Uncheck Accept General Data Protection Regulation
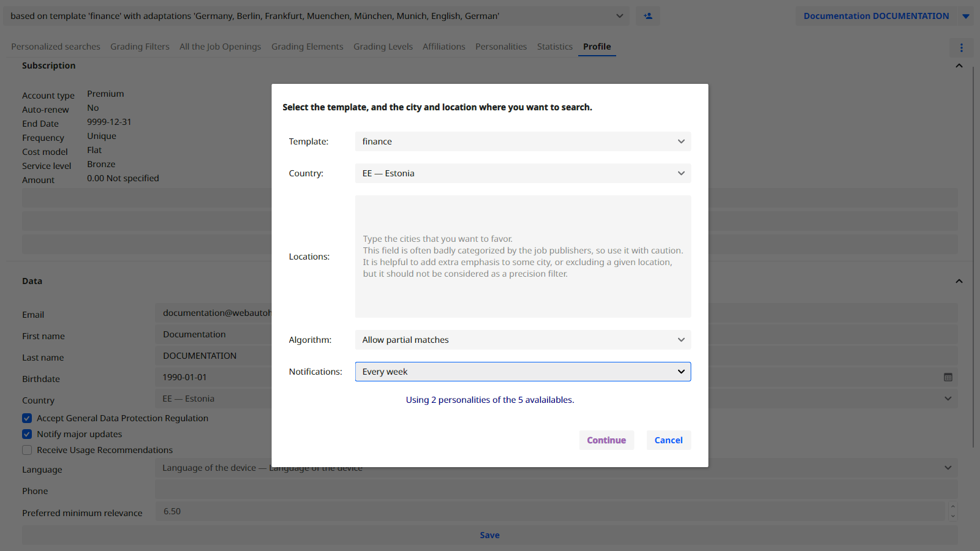Image resolution: width=980 pixels, height=551 pixels. (27, 418)
